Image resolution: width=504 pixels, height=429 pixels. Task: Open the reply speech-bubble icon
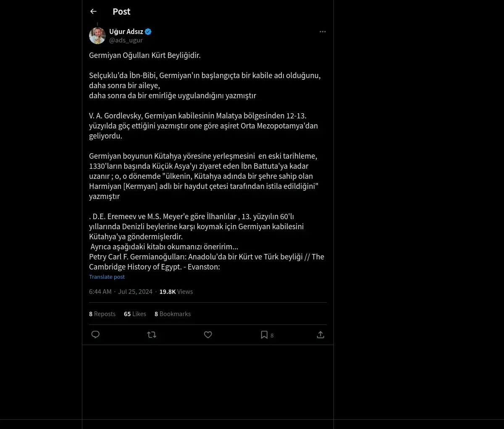[95, 335]
